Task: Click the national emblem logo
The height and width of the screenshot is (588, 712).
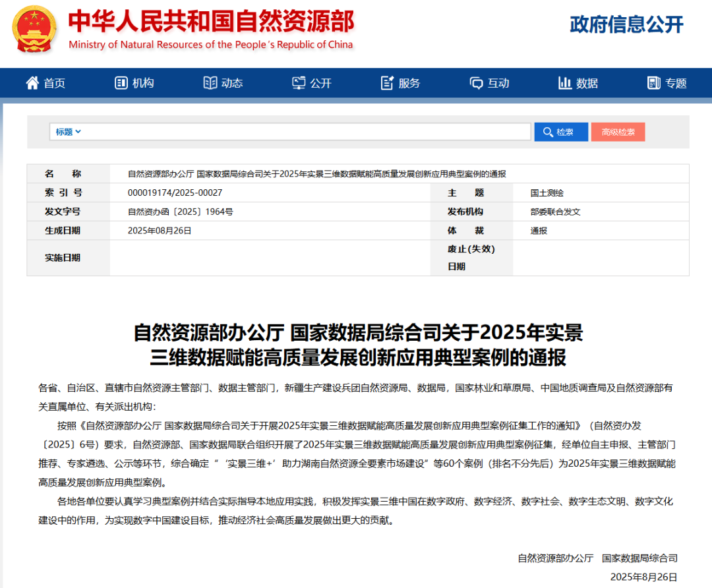Action: pos(36,30)
